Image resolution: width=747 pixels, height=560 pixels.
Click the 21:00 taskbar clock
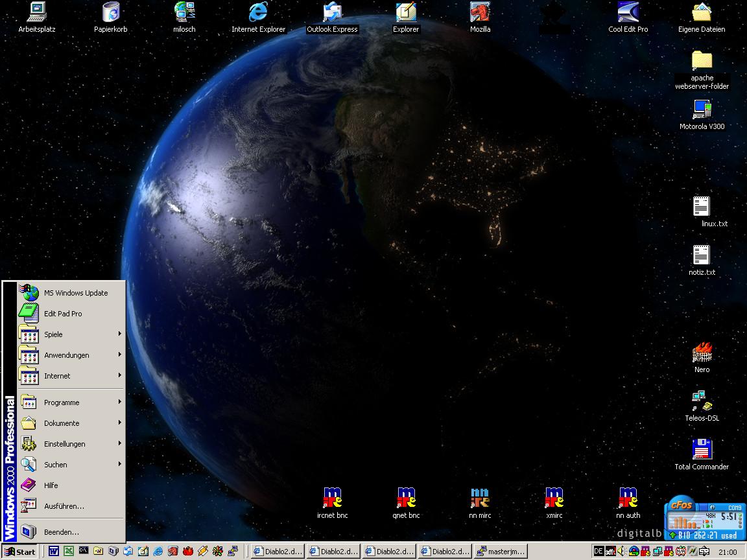coord(728,552)
